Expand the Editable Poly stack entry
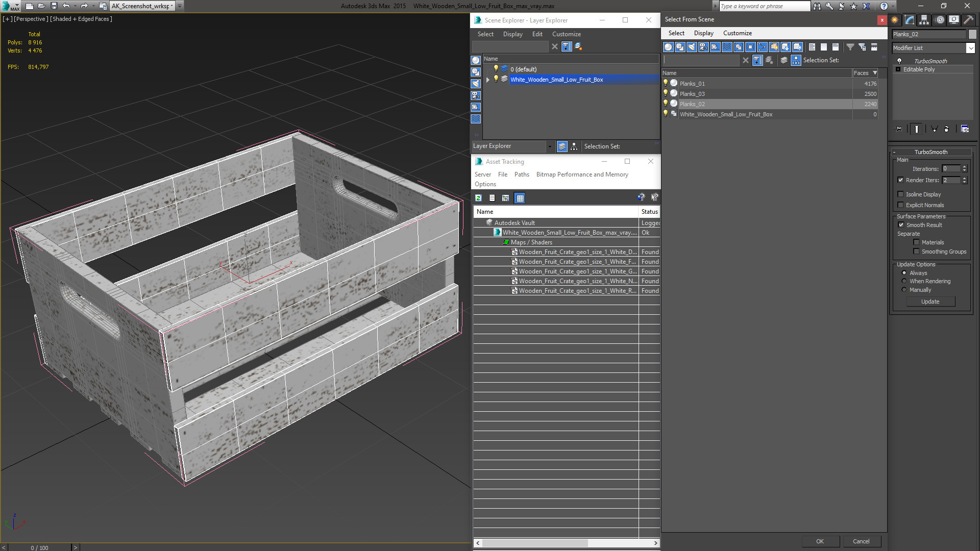Screen dimensions: 980x551 click(898, 69)
